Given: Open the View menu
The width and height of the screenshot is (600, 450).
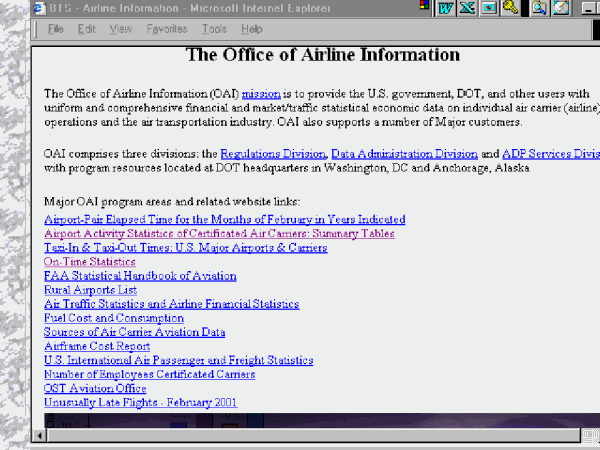Looking at the screenshot, I should 120,30.
